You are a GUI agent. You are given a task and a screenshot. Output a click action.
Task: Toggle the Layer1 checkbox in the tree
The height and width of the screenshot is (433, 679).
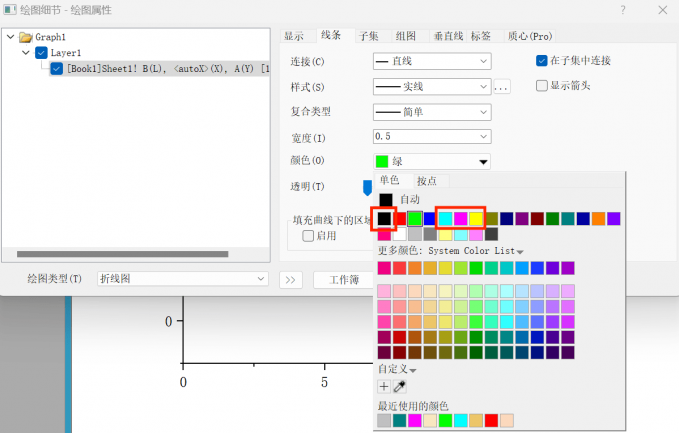point(41,53)
